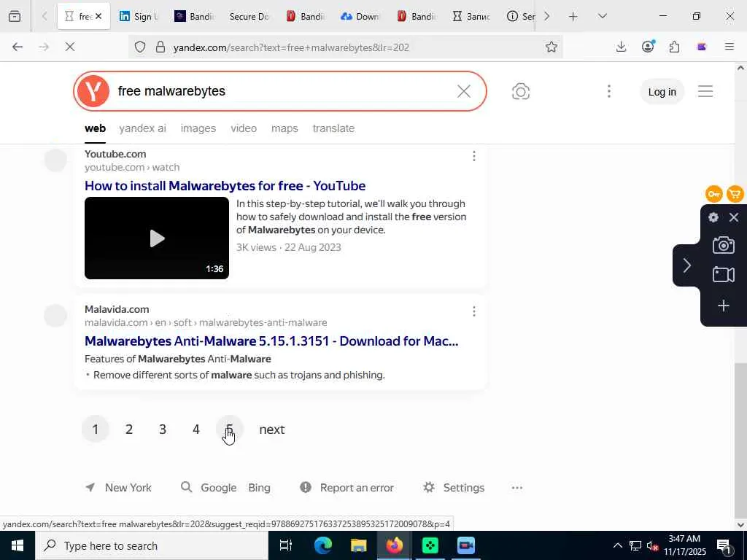List all tabs dropdown arrow
The width and height of the screenshot is (747, 560).
[602, 16]
